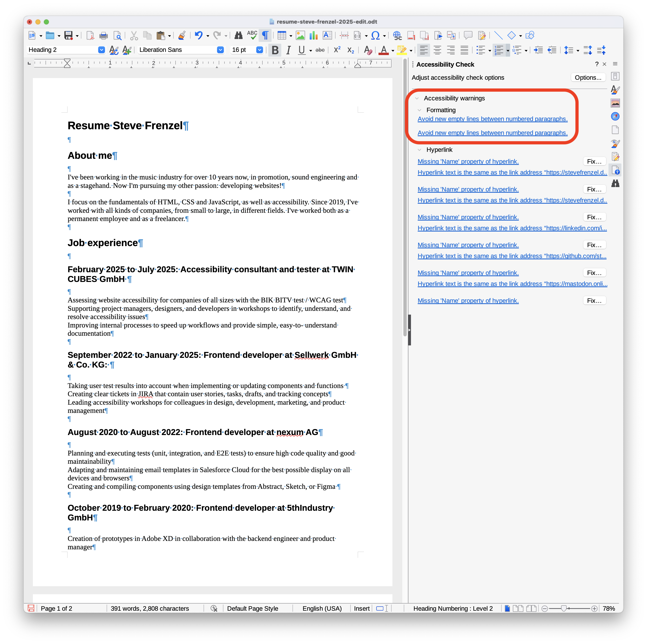Insert a table from the toolbar

point(282,35)
